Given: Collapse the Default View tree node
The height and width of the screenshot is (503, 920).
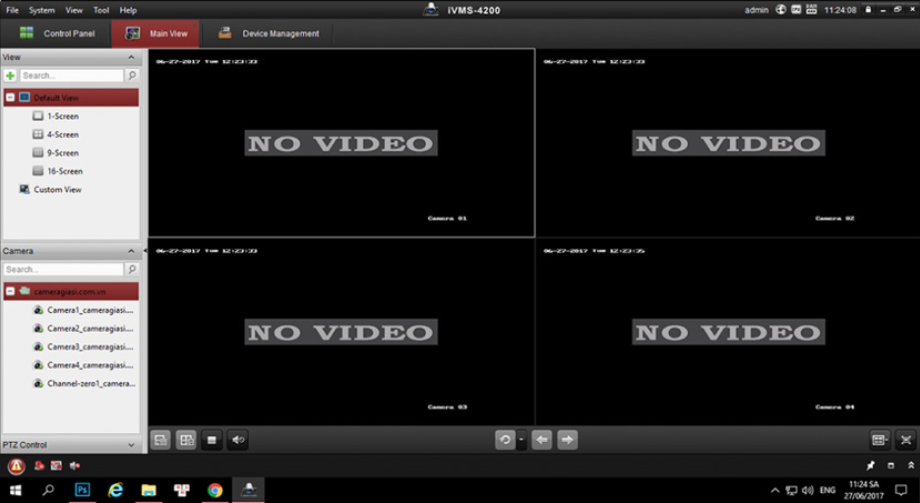Looking at the screenshot, I should coord(10,98).
